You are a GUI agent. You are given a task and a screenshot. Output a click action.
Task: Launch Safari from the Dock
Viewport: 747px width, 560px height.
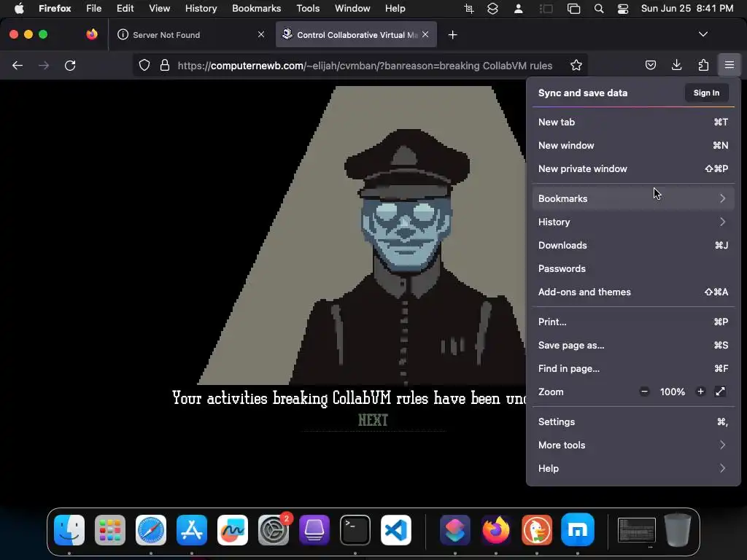[151, 530]
